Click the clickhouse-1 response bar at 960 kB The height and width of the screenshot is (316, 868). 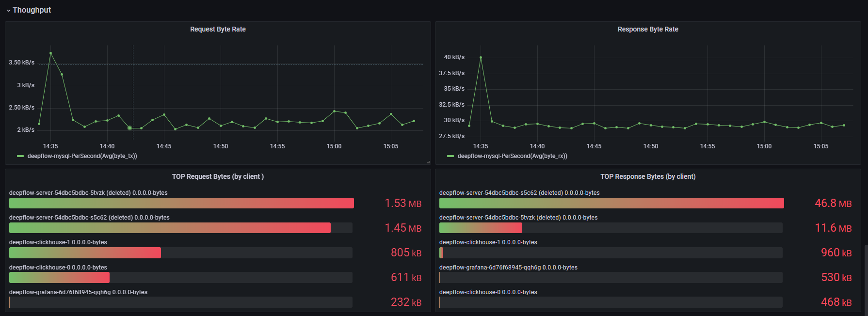(441, 253)
